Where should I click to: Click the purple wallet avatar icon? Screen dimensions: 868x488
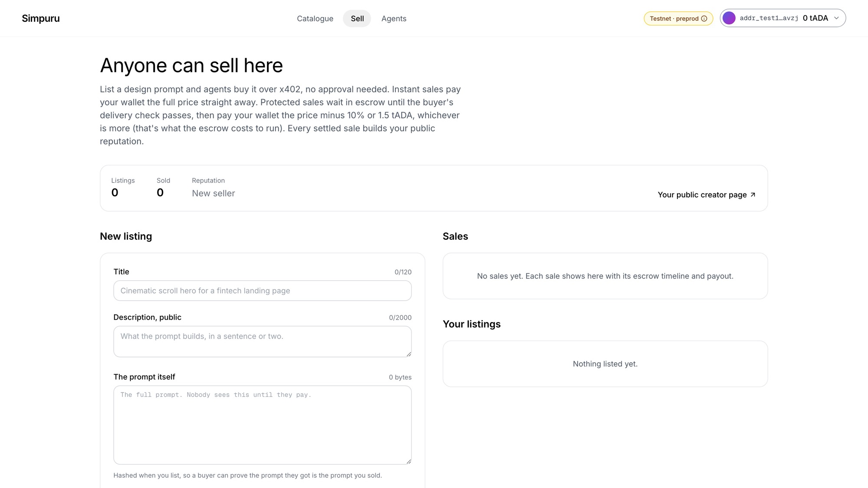coord(729,18)
